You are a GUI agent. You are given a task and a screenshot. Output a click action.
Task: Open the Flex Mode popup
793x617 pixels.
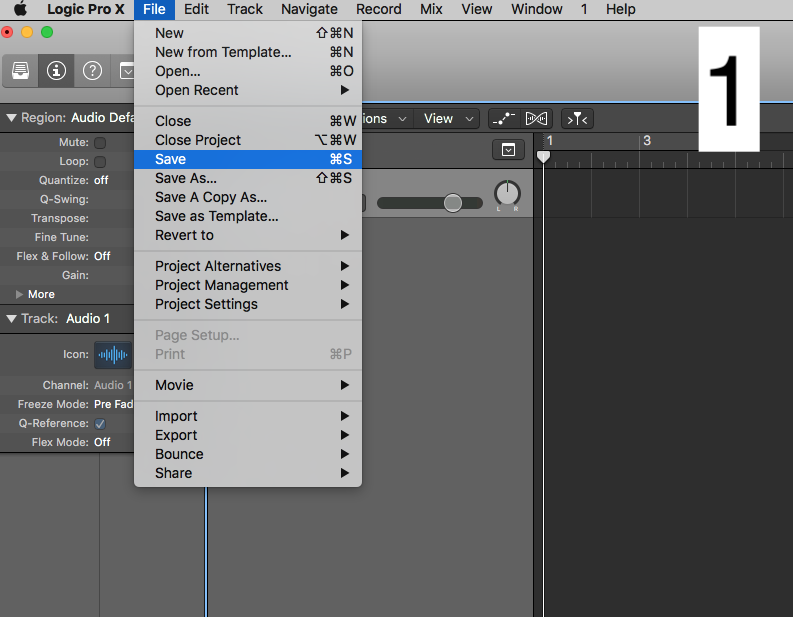[102, 443]
